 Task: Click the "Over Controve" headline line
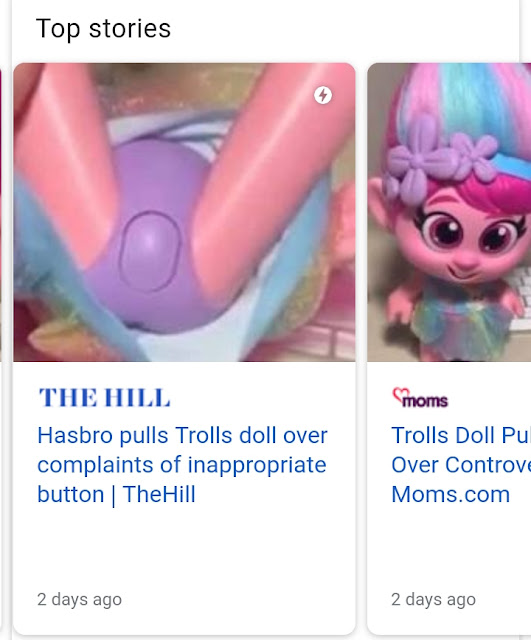tap(461, 465)
